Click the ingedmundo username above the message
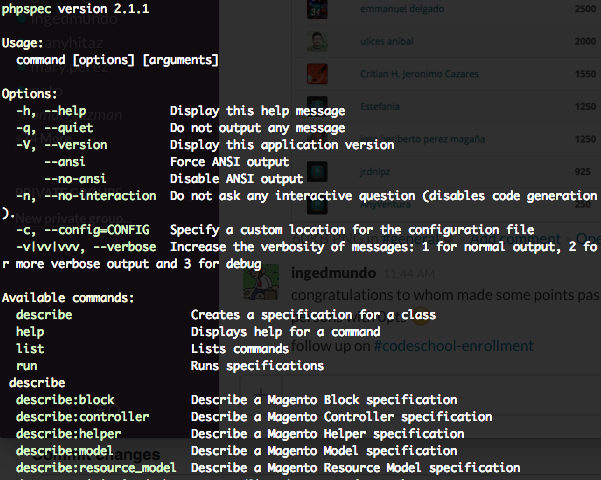The image size is (601, 480). [333, 273]
